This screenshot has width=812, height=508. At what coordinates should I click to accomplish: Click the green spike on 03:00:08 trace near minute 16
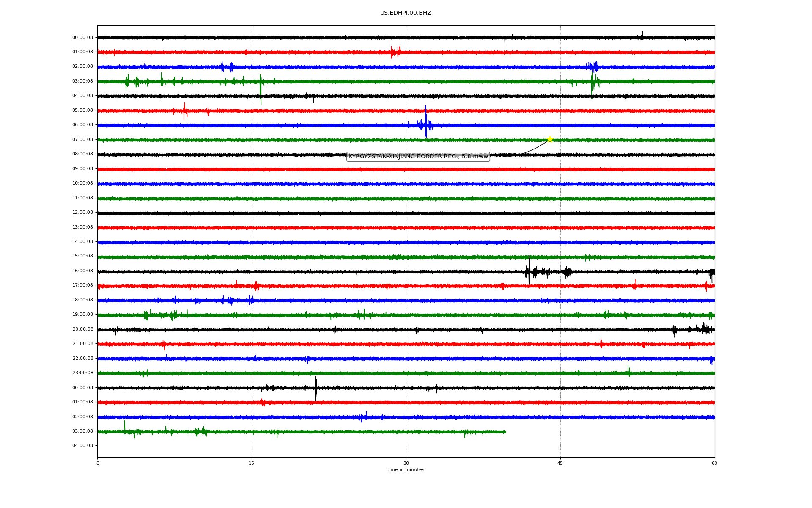(x=261, y=89)
